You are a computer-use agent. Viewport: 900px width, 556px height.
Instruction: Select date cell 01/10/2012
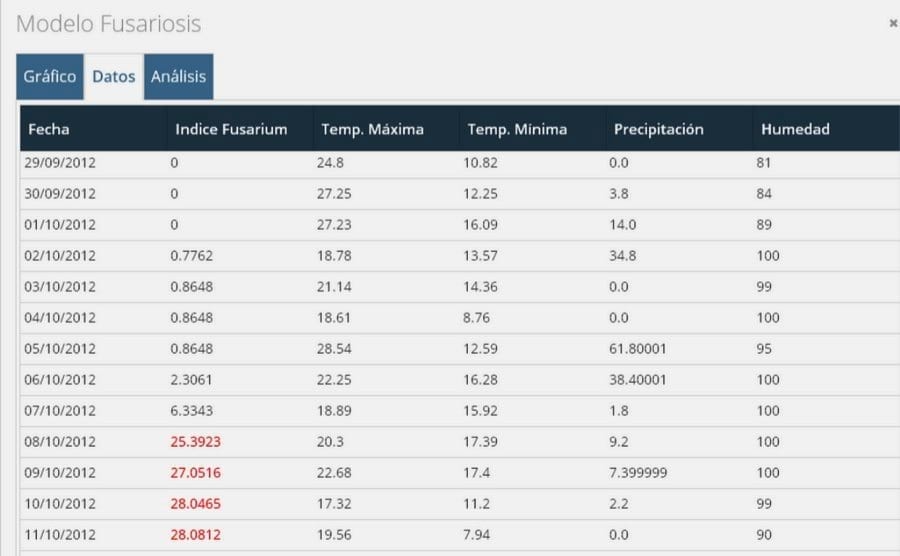coord(60,224)
